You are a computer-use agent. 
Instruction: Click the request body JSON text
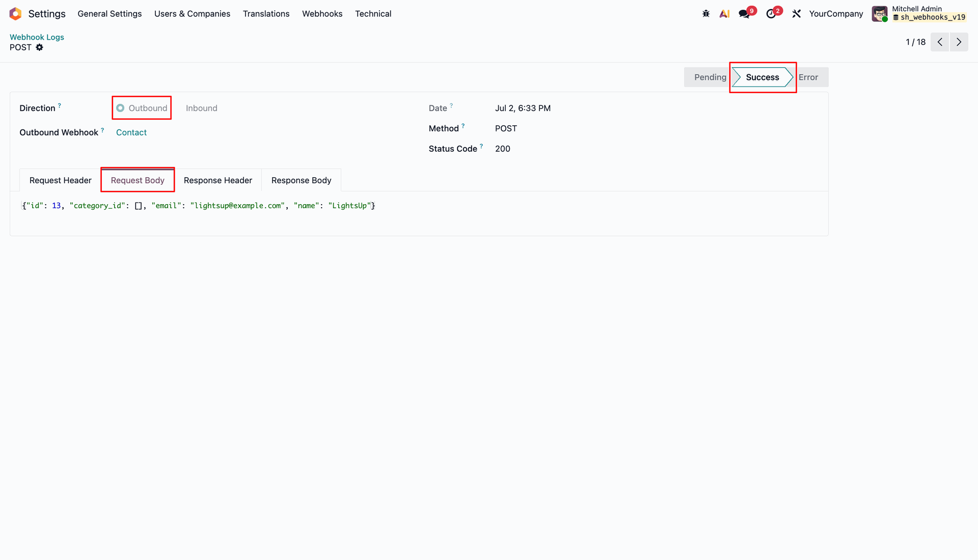click(199, 206)
